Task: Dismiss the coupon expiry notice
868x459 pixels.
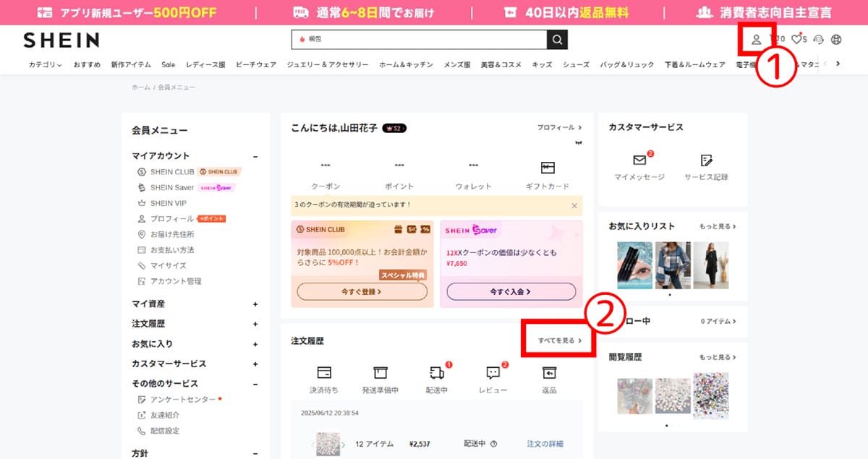Action: coord(574,205)
